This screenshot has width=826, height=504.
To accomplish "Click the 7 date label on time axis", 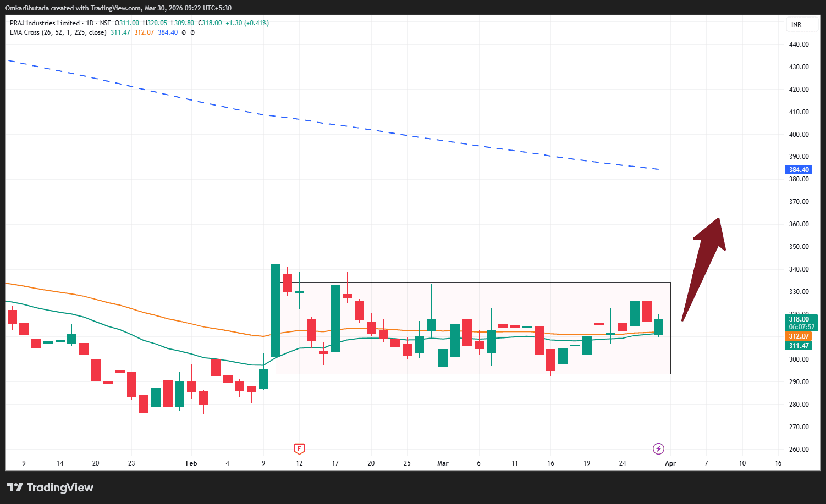I will coord(707,463).
